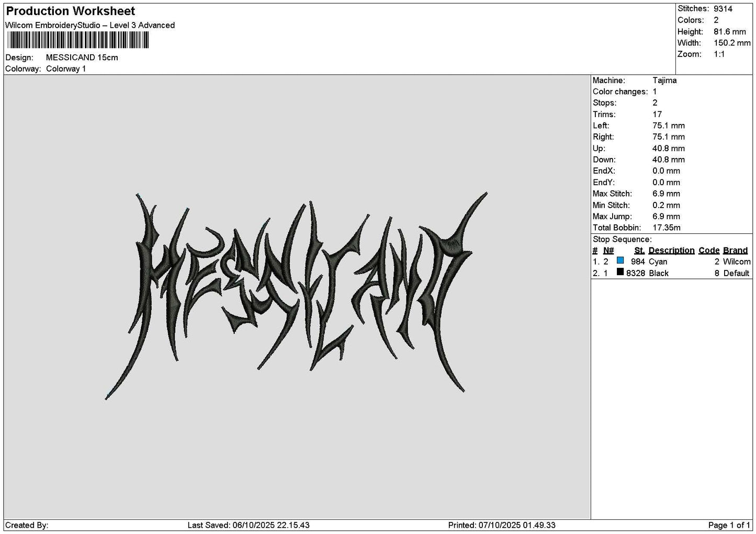Click the barcode under the worksheet title

tap(78, 40)
